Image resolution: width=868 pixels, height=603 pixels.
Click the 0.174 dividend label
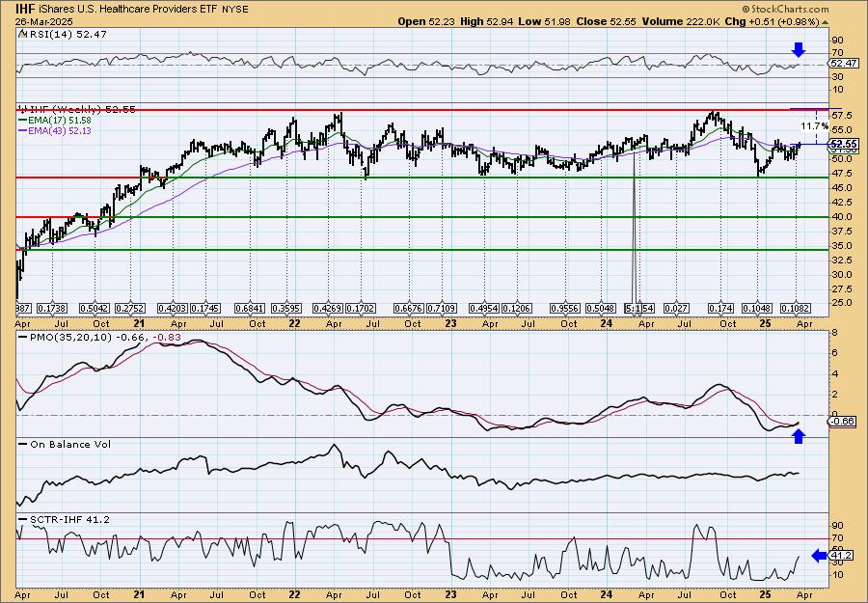721,308
